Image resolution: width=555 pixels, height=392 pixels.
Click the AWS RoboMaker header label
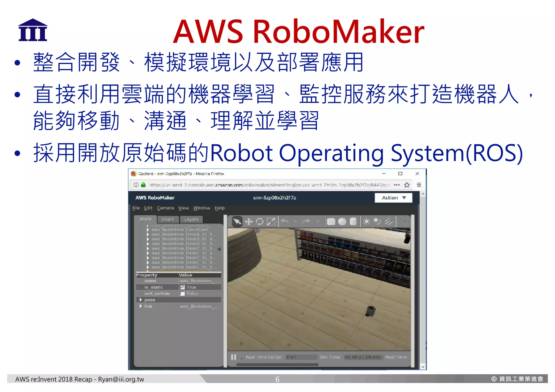tap(155, 198)
